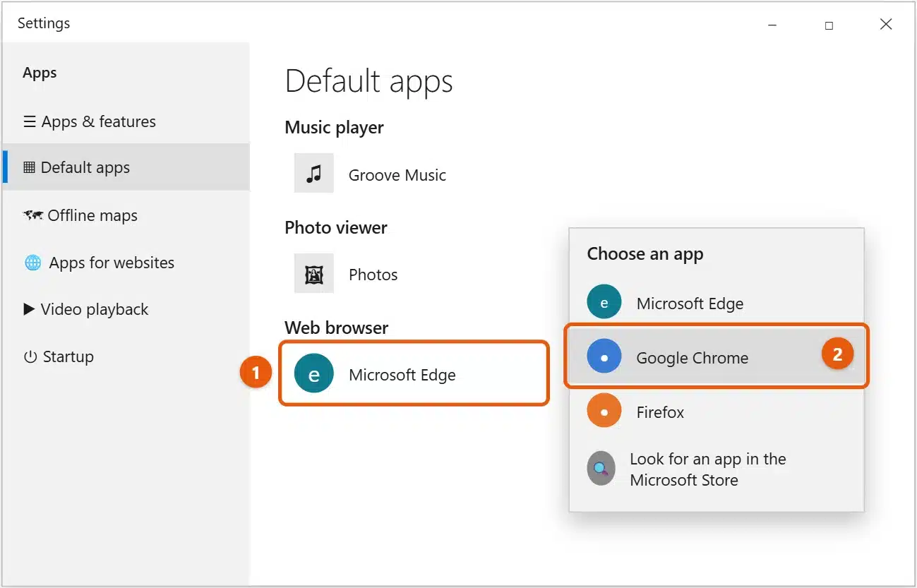Click the Choose an app popup title
Image resolution: width=917 pixels, height=588 pixels.
(x=645, y=254)
